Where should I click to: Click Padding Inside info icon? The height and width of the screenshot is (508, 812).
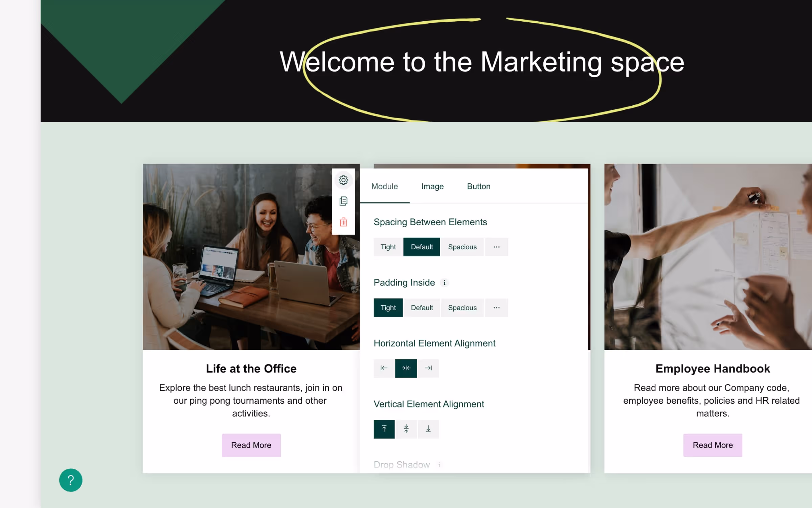(x=445, y=283)
